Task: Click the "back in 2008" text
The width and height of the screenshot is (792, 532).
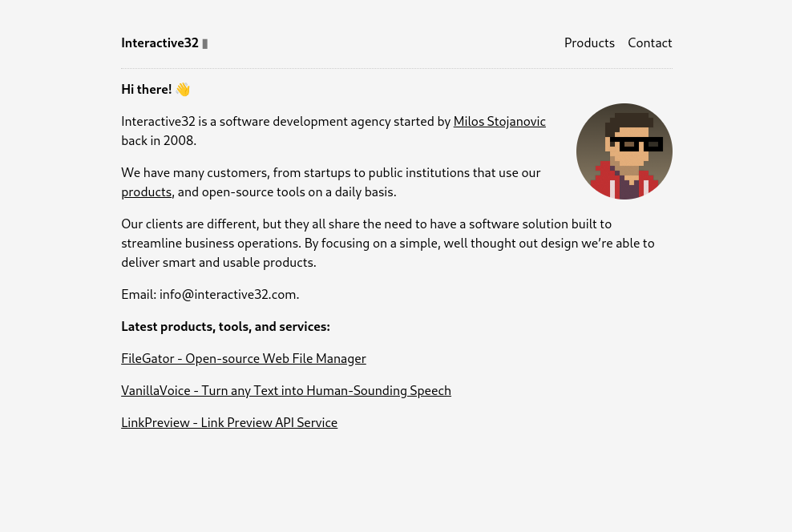Action: 159,141
